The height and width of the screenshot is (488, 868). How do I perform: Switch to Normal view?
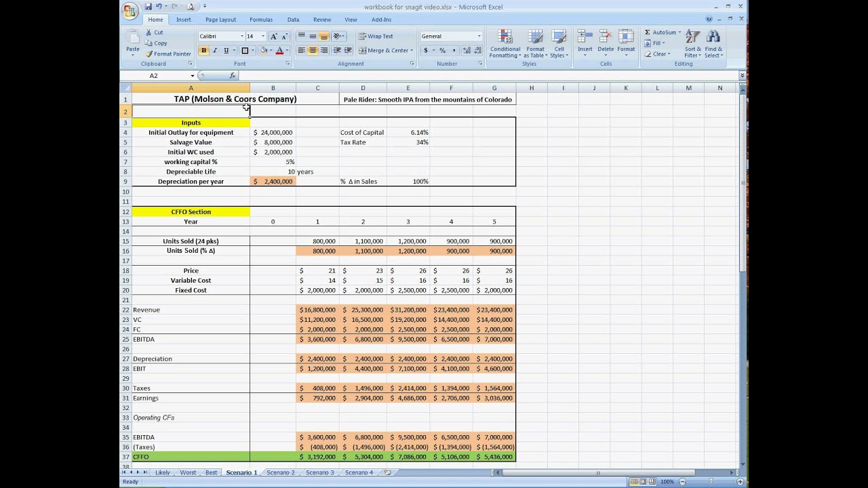coord(634,481)
